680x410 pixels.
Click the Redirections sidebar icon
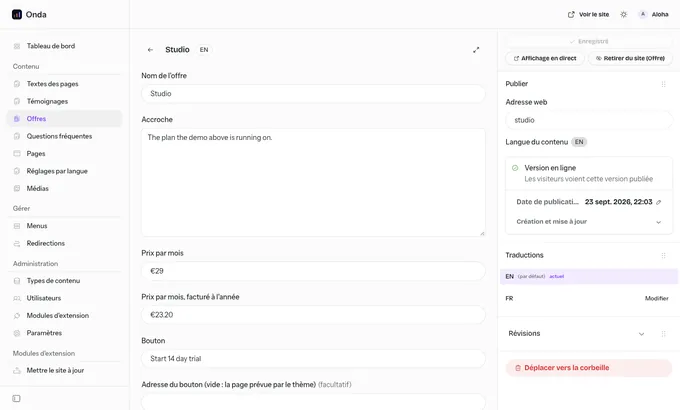pyautogui.click(x=17, y=243)
